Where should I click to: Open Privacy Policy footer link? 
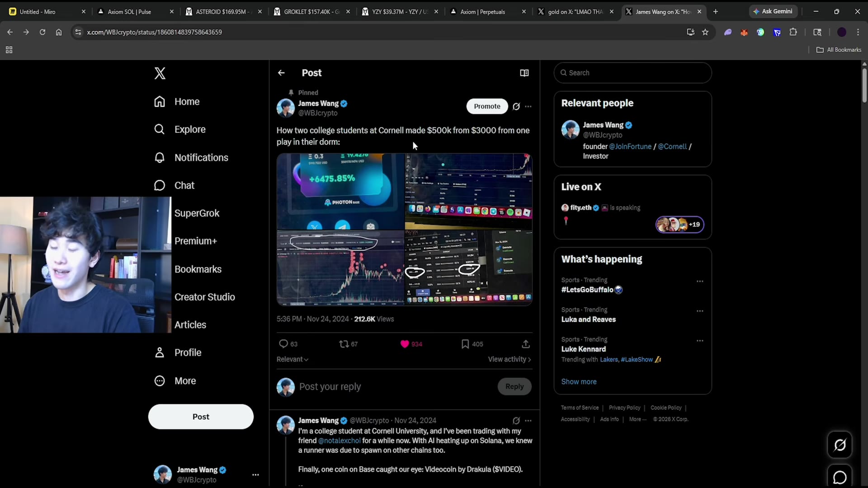coord(624,408)
